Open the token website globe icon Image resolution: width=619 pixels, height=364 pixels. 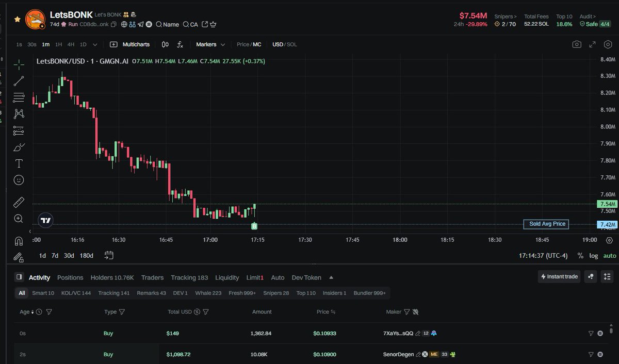[124, 24]
